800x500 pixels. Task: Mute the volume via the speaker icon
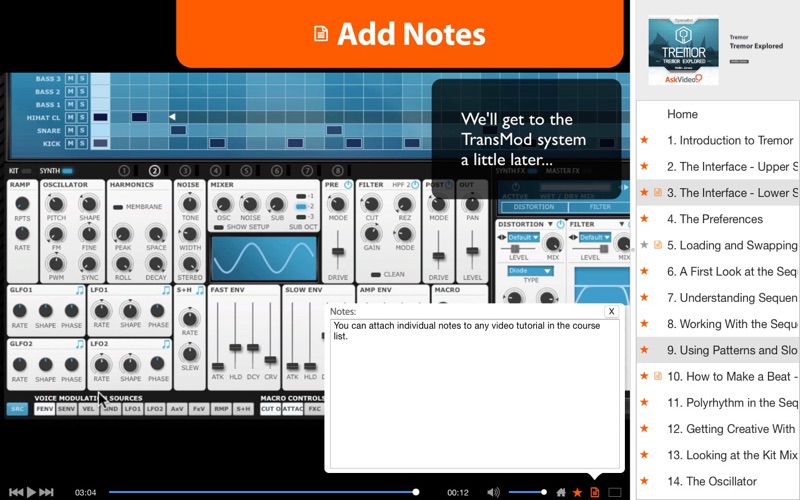(493, 492)
